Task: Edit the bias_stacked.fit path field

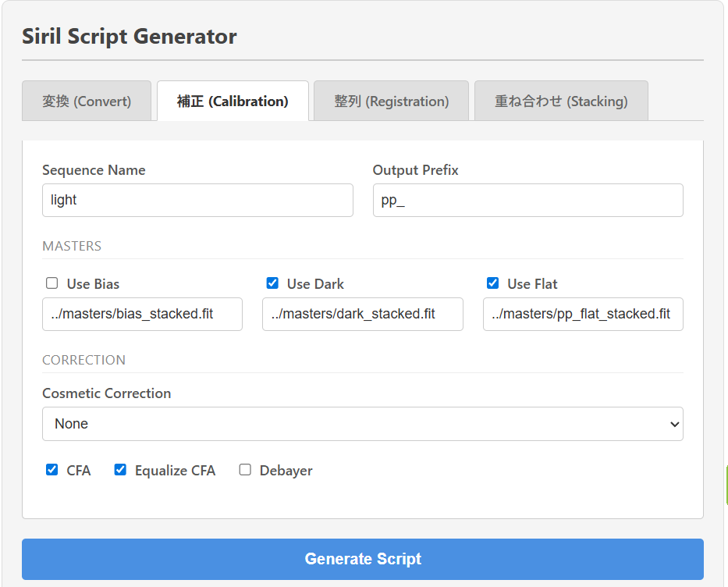Action: pyautogui.click(x=142, y=315)
